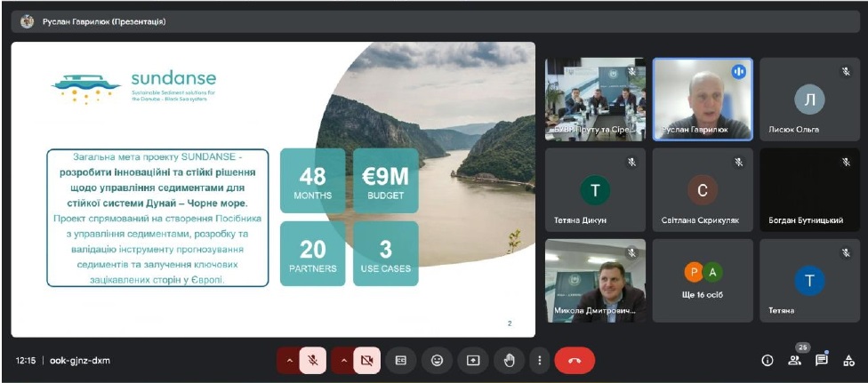
Task: Expand video settings arrow beside the camera
Action: pyautogui.click(x=342, y=361)
